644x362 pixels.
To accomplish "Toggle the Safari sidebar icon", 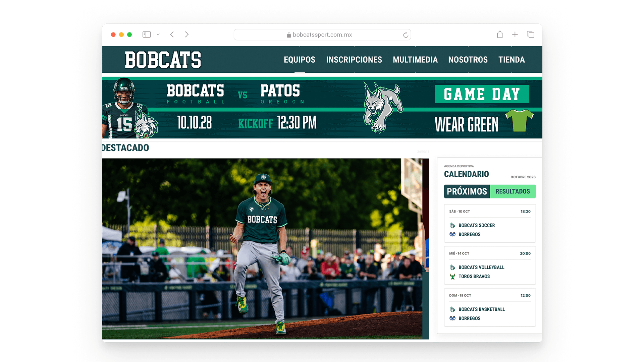I will pos(147,35).
